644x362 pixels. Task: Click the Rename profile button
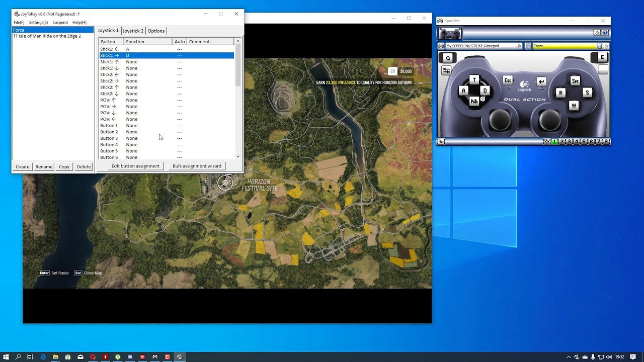[44, 166]
